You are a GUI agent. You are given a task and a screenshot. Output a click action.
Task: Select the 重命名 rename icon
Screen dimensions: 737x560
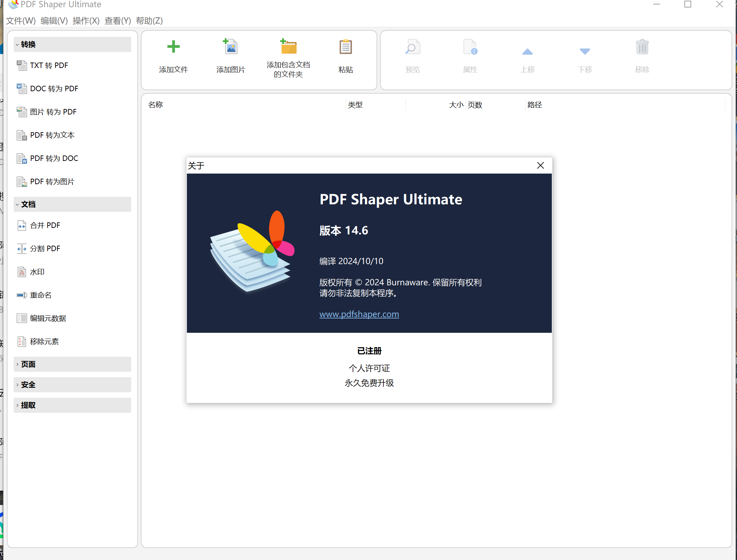click(x=22, y=295)
